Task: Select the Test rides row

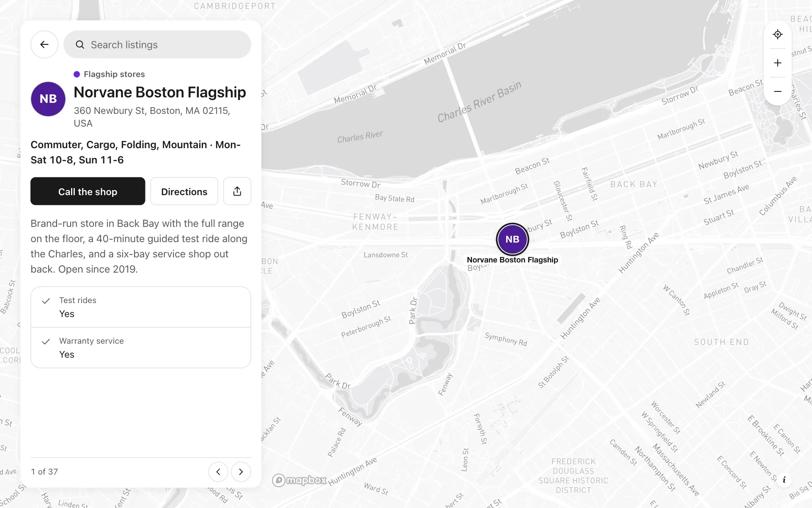Action: (x=141, y=307)
